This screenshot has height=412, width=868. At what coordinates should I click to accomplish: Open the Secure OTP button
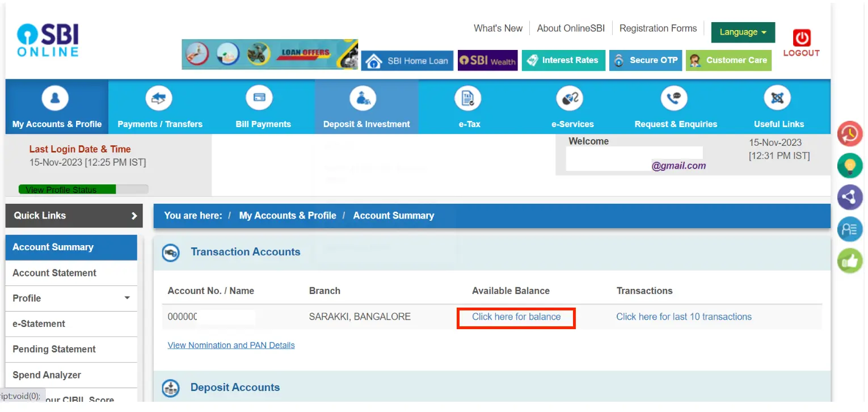(x=646, y=61)
